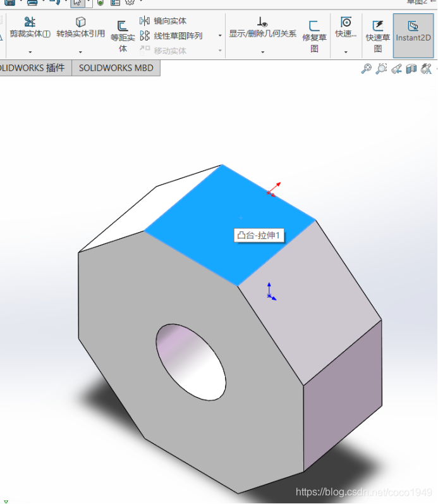The image size is (438, 504).
Task: Switch to SOLIDWORKS MBD tab
Action: click(x=116, y=68)
